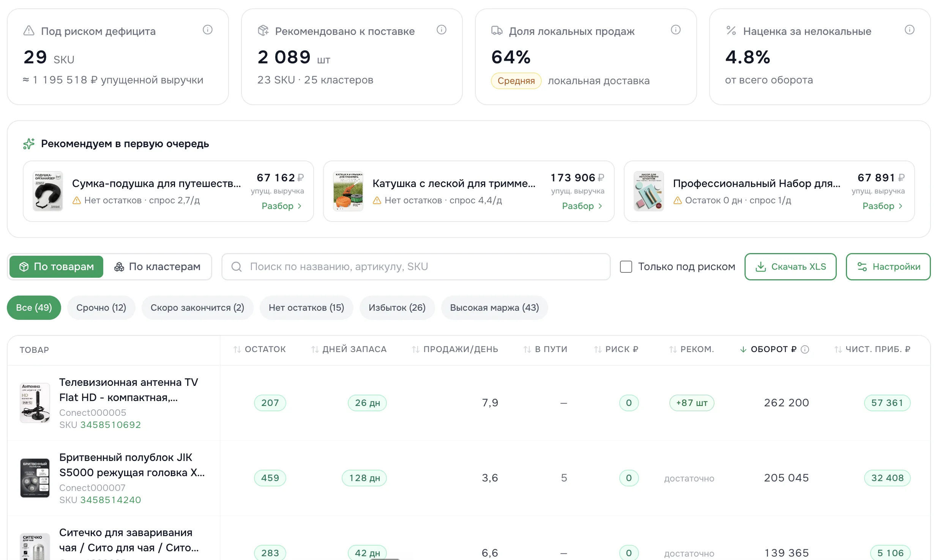937x560 pixels.
Task: Click warning icon under 'Сумка-подушка' recommendation
Action: (x=77, y=200)
